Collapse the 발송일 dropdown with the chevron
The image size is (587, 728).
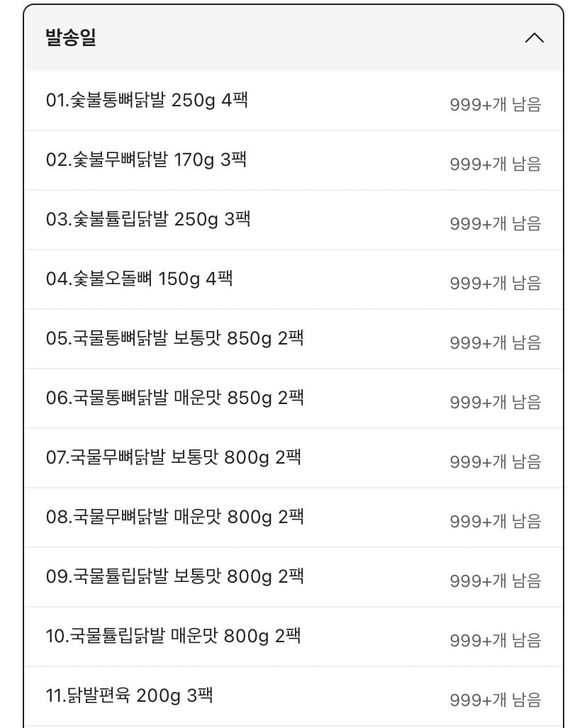click(534, 38)
